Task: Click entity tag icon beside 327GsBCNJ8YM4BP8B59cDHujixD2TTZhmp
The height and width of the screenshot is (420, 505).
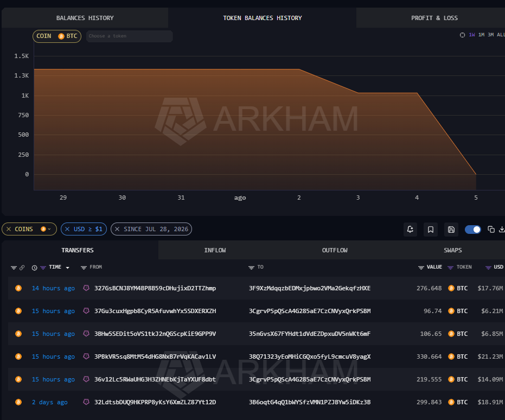Action: coord(86,288)
